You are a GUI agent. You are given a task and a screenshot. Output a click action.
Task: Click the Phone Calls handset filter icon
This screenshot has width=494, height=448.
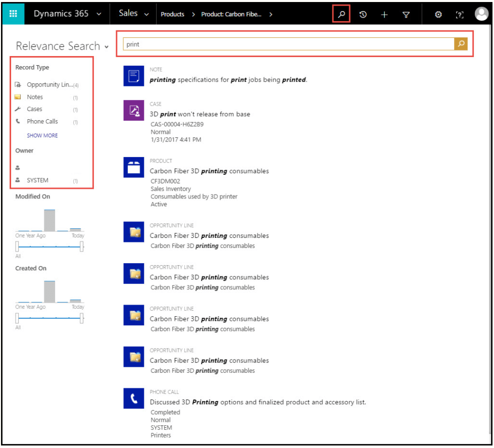(x=18, y=121)
